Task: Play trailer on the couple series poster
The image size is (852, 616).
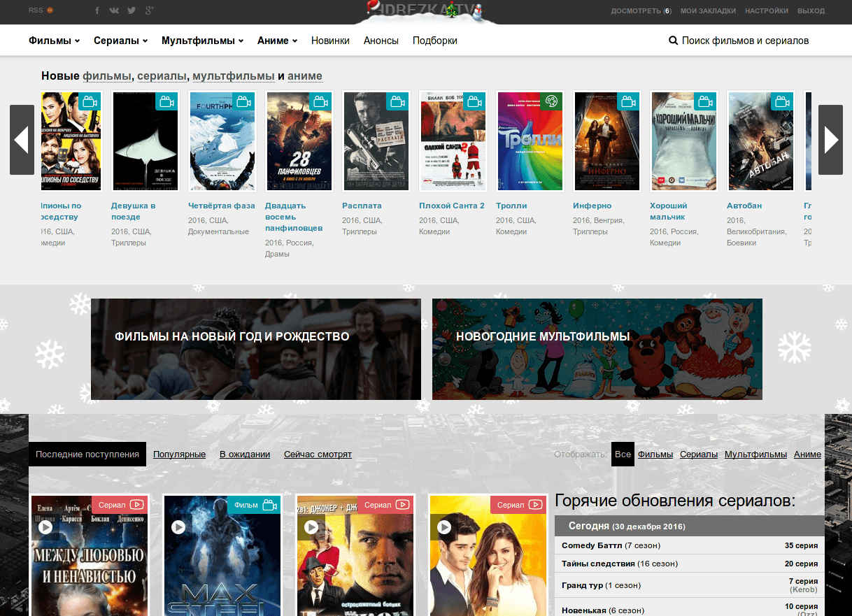Action: [x=443, y=527]
